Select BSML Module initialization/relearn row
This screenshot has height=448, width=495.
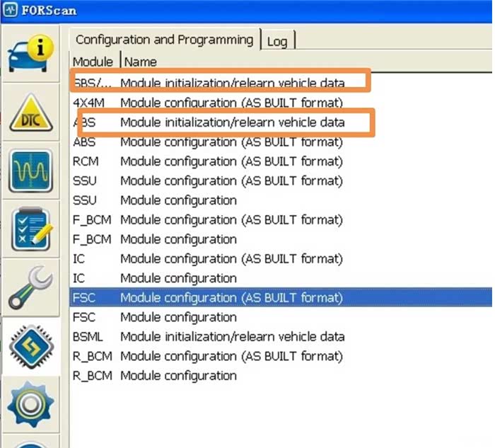pyautogui.click(x=281, y=336)
